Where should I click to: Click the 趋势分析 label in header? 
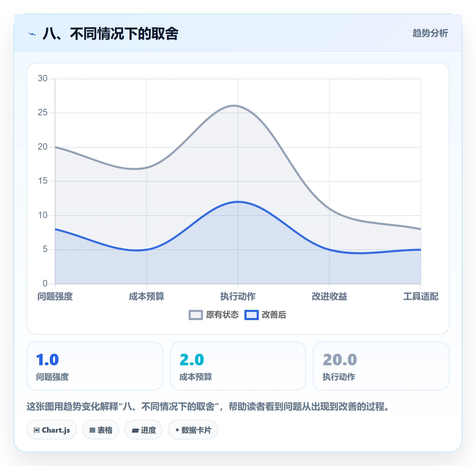[430, 33]
